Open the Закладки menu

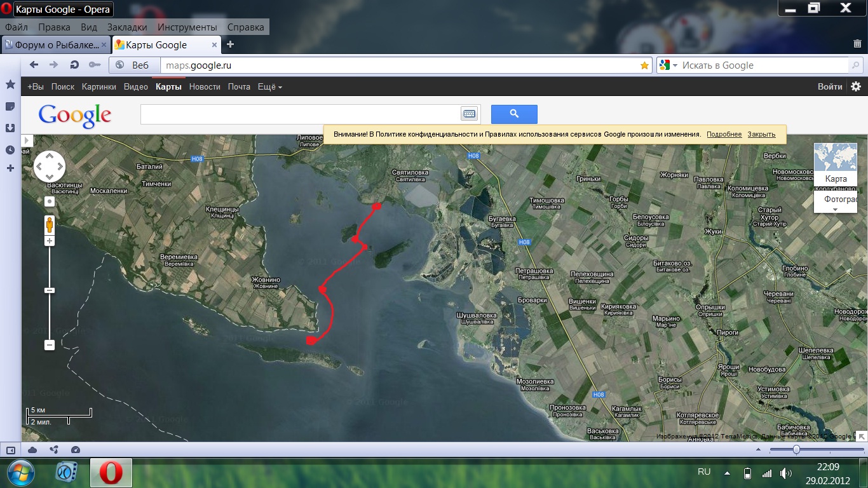tap(127, 27)
